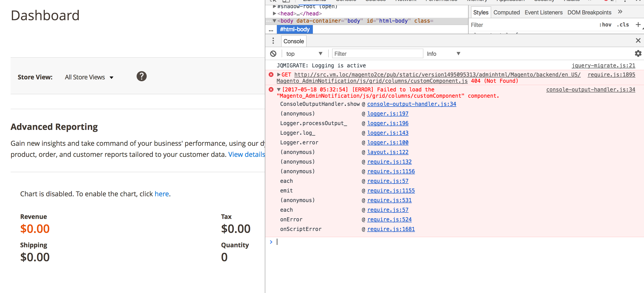Screen dimensions: 644x293
Task: Open require.js:1895 source link
Action: (x=611, y=75)
